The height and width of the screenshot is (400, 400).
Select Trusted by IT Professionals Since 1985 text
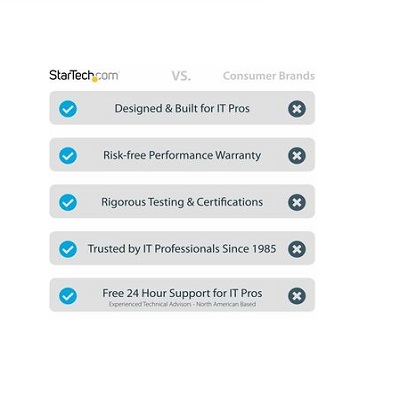(182, 249)
